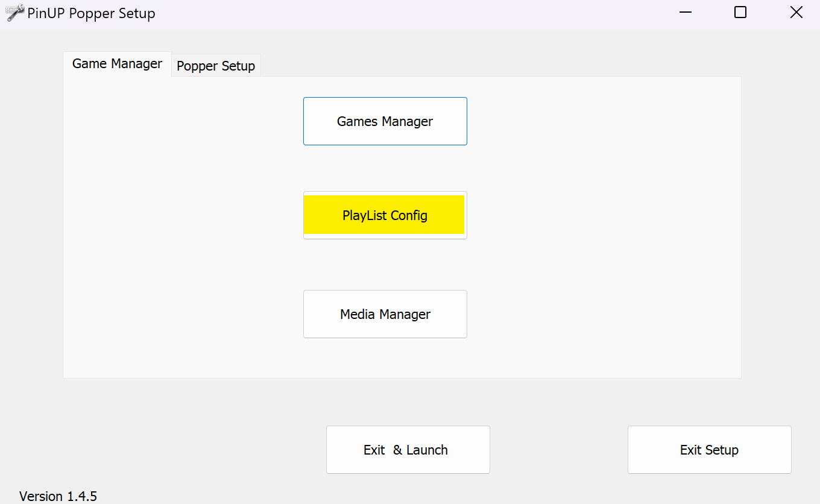This screenshot has height=504, width=820.
Task: Open the Games Manager
Action: (x=385, y=121)
